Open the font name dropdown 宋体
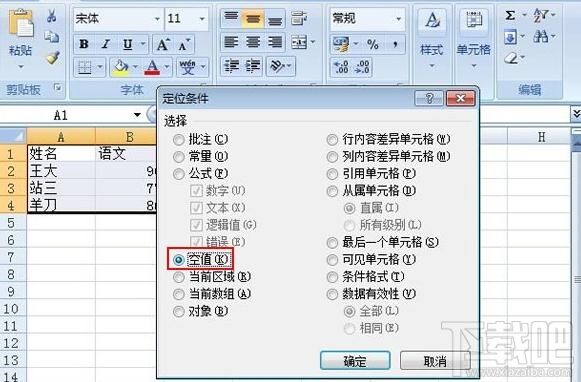The image size is (581, 382). tap(157, 19)
